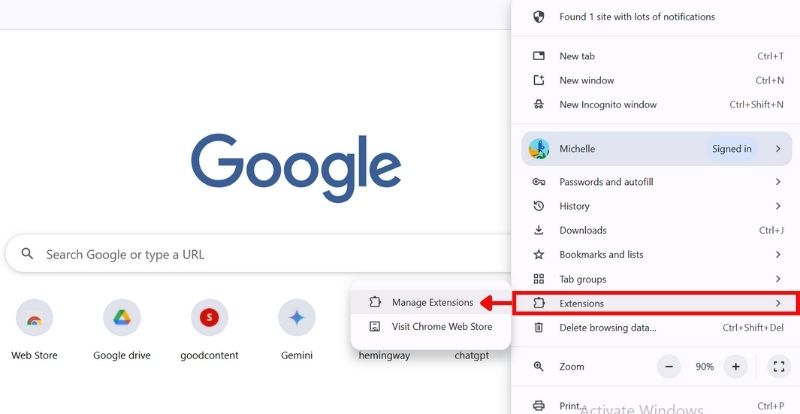
Task: Enter full screen with the fullscreen icon
Action: pyautogui.click(x=779, y=367)
